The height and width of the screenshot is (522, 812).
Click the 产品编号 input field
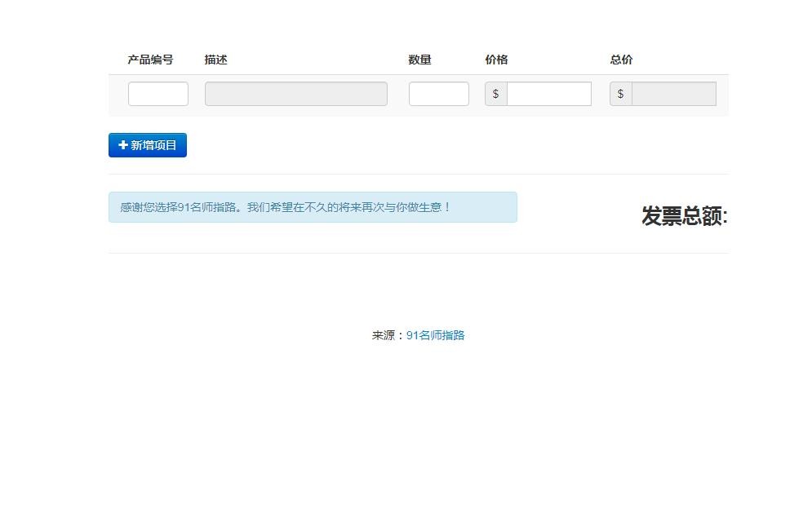tap(158, 94)
